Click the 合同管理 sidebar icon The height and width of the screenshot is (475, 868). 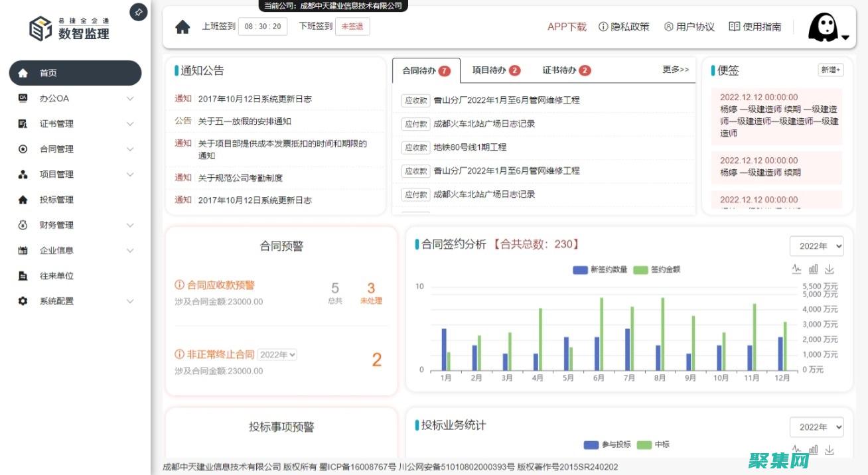click(x=23, y=149)
